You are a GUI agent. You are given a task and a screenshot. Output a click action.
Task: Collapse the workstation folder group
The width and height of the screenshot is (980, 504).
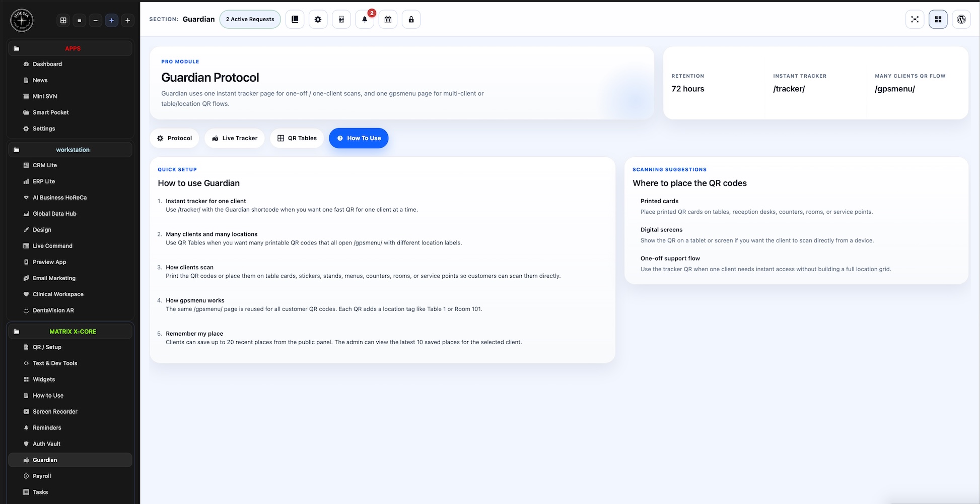click(71, 150)
